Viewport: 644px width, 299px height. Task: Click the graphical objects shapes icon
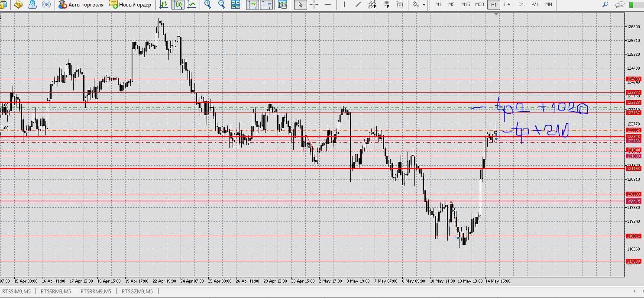click(416, 5)
